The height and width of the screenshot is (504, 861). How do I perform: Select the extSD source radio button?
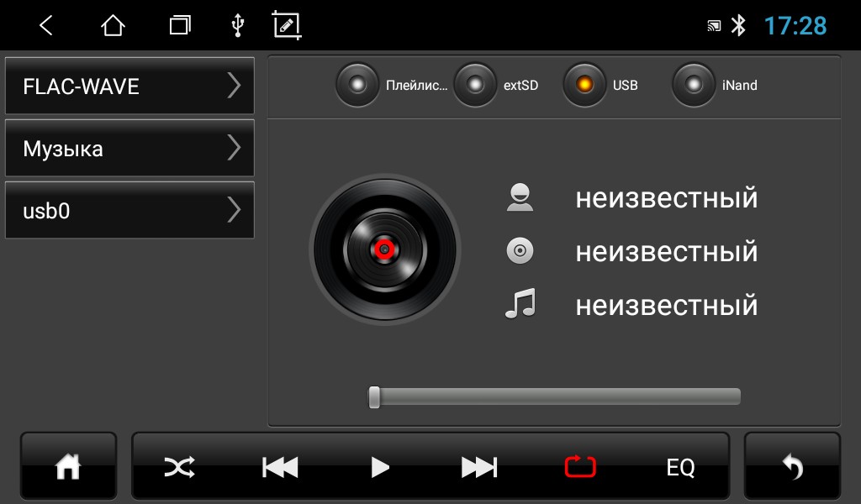point(475,85)
